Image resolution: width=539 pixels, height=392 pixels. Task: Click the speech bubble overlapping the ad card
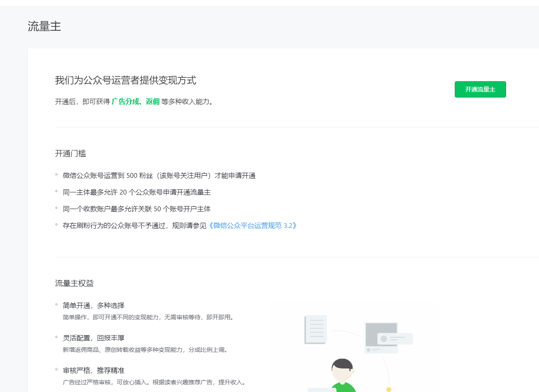coord(395,339)
